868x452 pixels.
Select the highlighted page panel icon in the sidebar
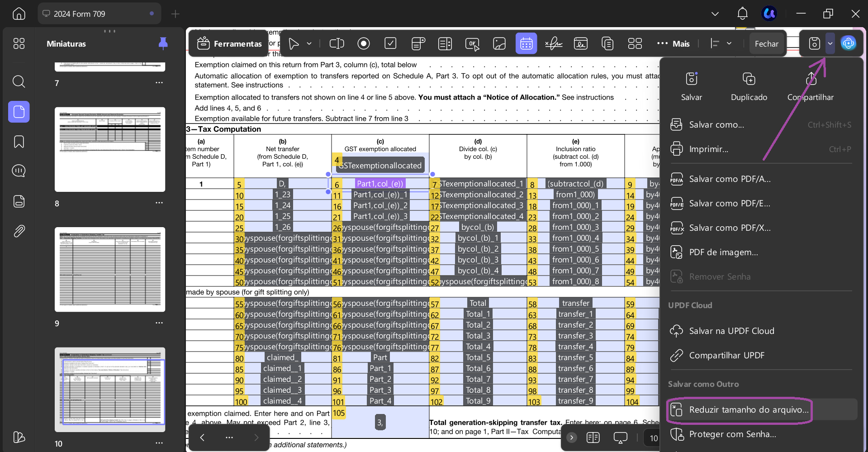[19, 112]
